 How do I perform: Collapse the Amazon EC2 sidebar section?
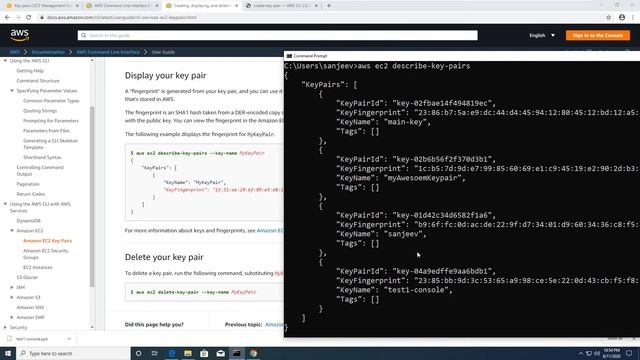coord(12,231)
